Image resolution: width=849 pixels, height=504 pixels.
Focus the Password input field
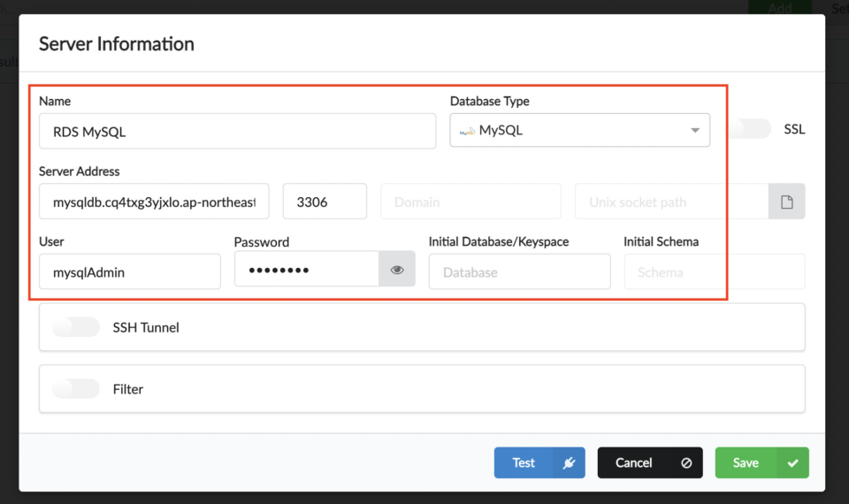306,270
